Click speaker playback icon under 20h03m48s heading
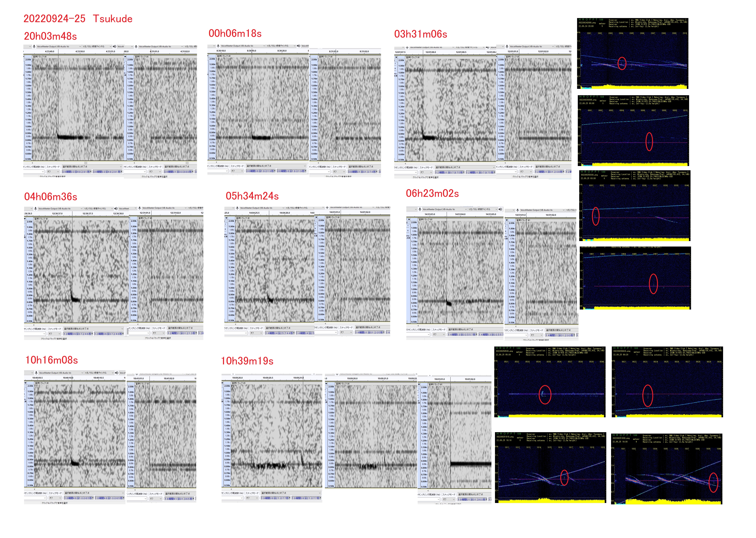The image size is (756, 538). pyautogui.click(x=115, y=47)
